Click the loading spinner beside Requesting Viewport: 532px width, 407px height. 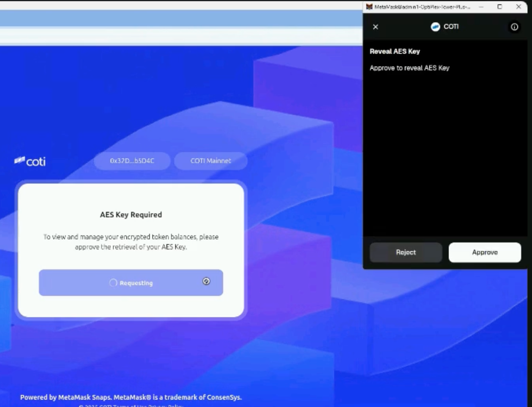113,283
